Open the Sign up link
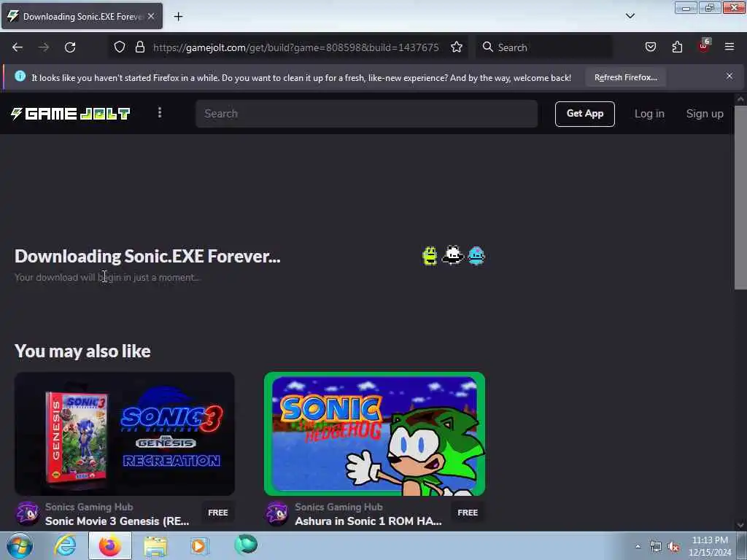The width and height of the screenshot is (747, 560). [x=705, y=114]
